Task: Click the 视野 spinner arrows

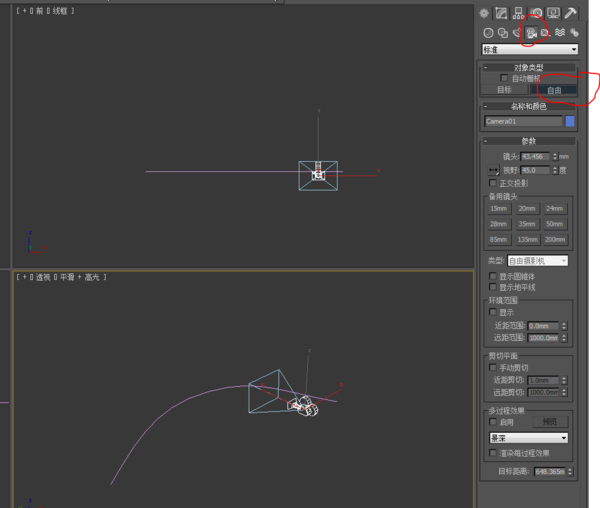Action: pos(555,170)
